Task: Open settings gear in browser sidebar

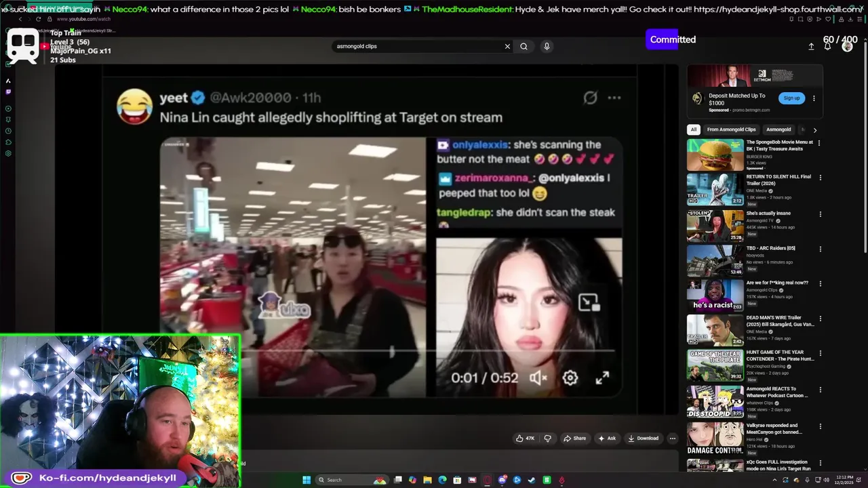Action: tap(8, 153)
